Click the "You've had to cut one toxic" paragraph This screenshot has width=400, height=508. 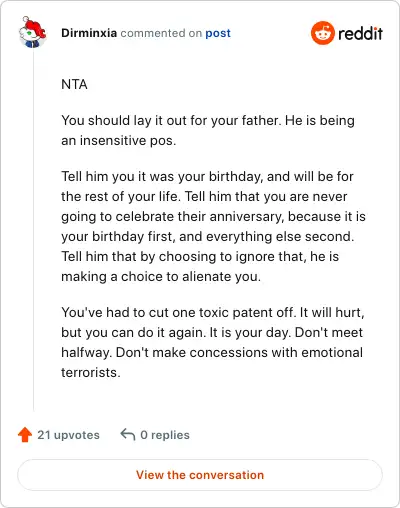[x=213, y=342]
